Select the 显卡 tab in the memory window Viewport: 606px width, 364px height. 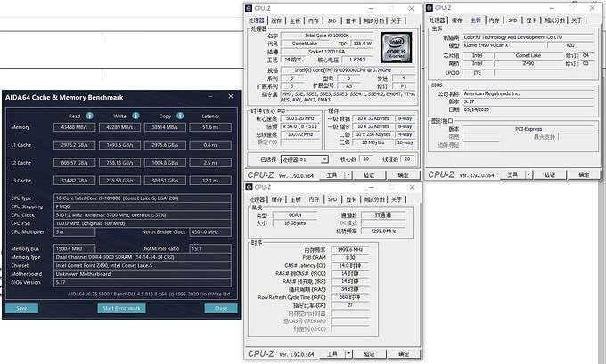(x=349, y=199)
